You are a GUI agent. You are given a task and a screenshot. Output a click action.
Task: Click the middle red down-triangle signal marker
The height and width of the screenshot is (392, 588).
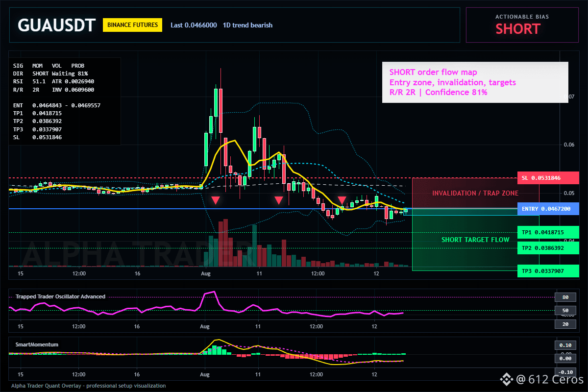(x=279, y=200)
